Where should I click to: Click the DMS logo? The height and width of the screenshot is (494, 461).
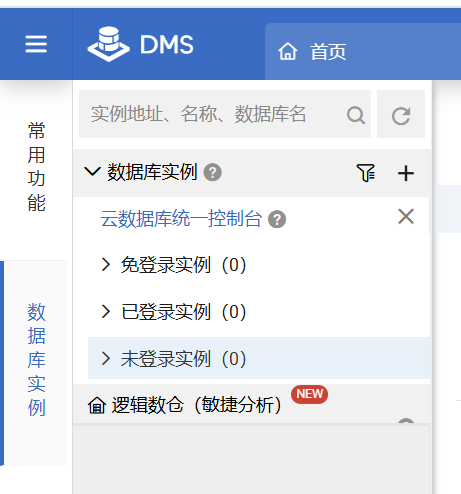(140, 44)
